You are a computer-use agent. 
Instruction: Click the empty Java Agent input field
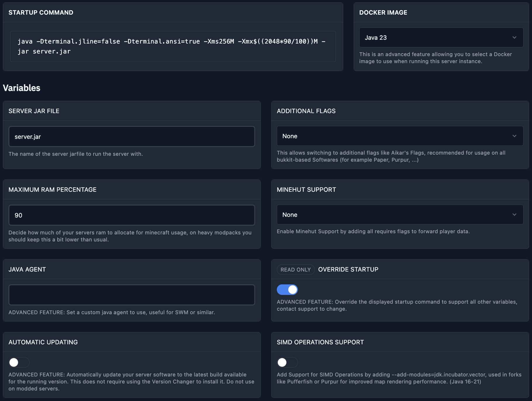132,295
